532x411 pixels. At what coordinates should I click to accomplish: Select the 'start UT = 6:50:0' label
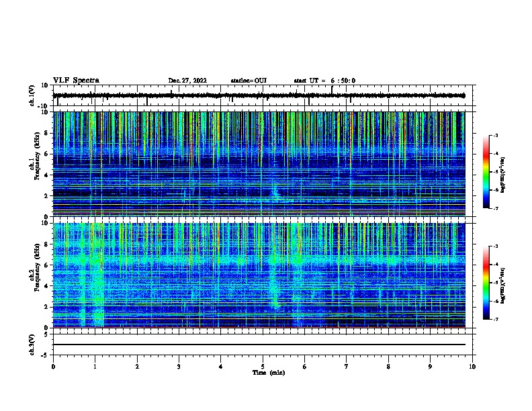[324, 81]
